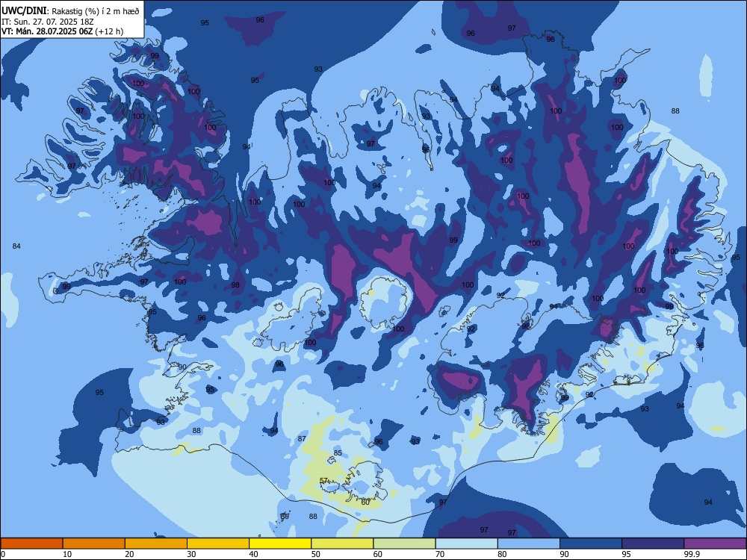
Task: Select the '70' legend scale label
Action: tap(440, 554)
